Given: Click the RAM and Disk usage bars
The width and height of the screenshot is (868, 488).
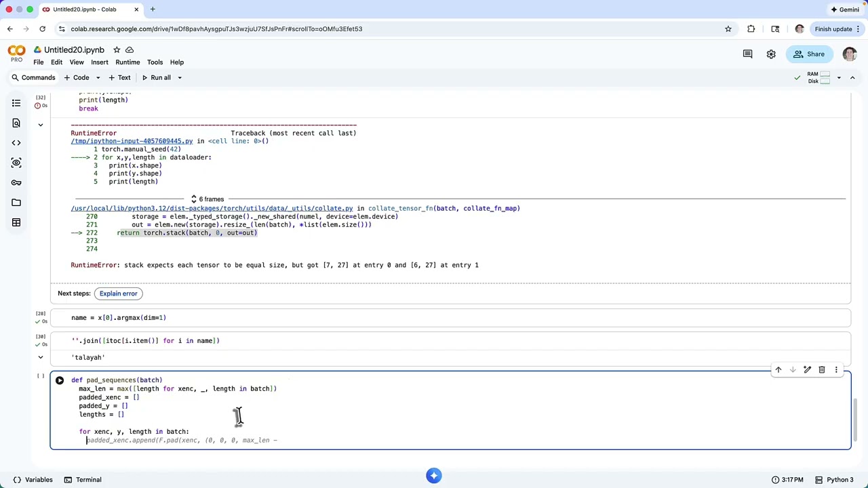Looking at the screenshot, I should coord(818,78).
